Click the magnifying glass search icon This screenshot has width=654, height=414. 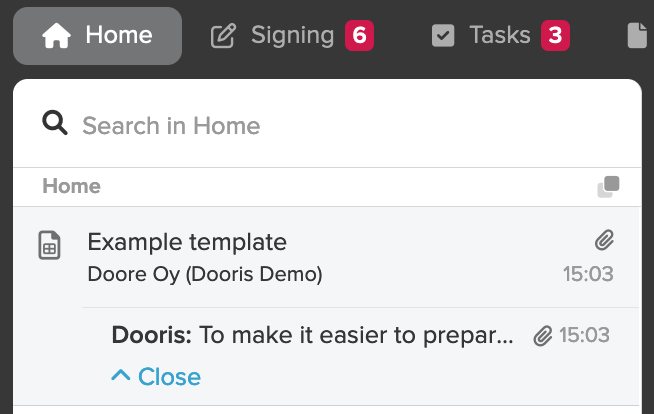pos(55,123)
